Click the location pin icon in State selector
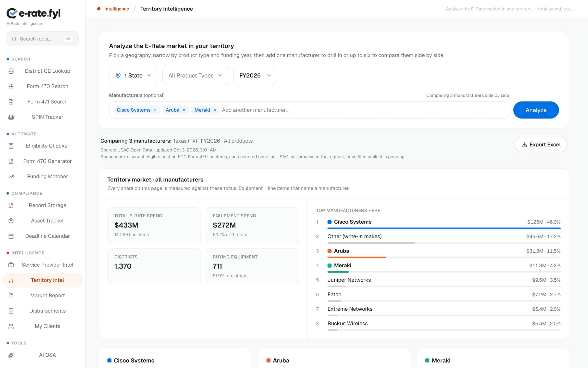This screenshot has width=588, height=368. point(118,76)
